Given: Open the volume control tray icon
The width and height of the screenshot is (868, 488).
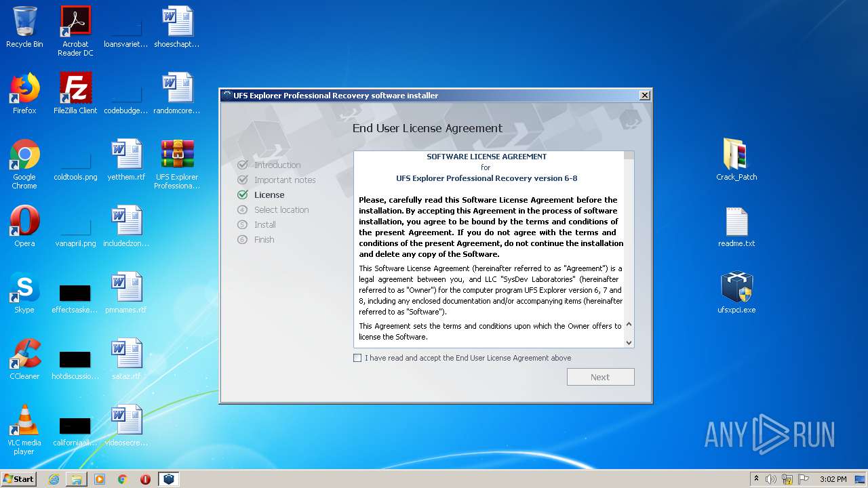Looking at the screenshot, I should 771,479.
